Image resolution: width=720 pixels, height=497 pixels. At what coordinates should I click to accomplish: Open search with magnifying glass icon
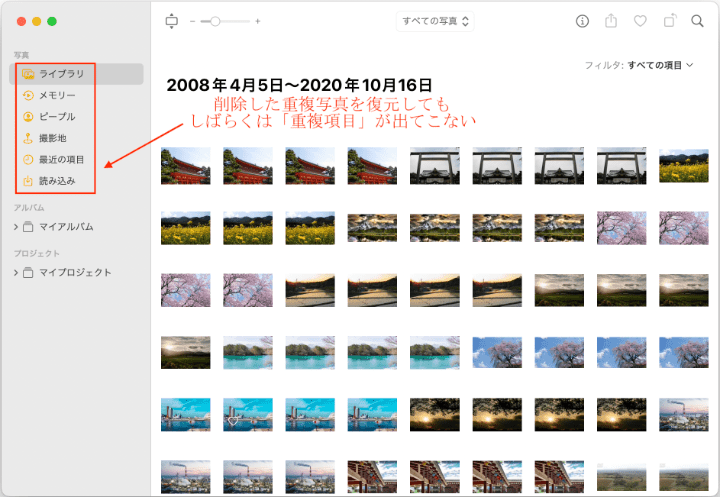tap(698, 21)
